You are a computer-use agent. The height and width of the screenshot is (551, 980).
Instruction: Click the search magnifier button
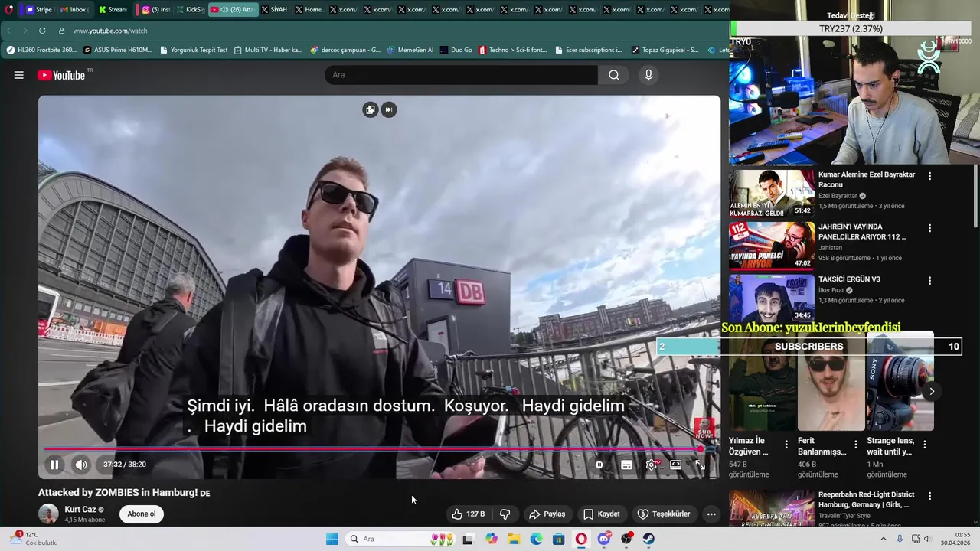click(614, 75)
